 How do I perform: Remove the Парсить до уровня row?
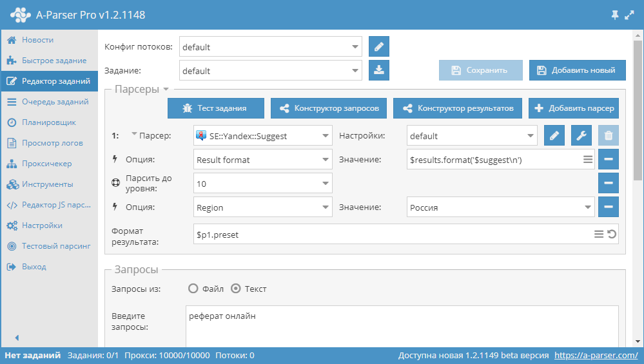pos(609,183)
